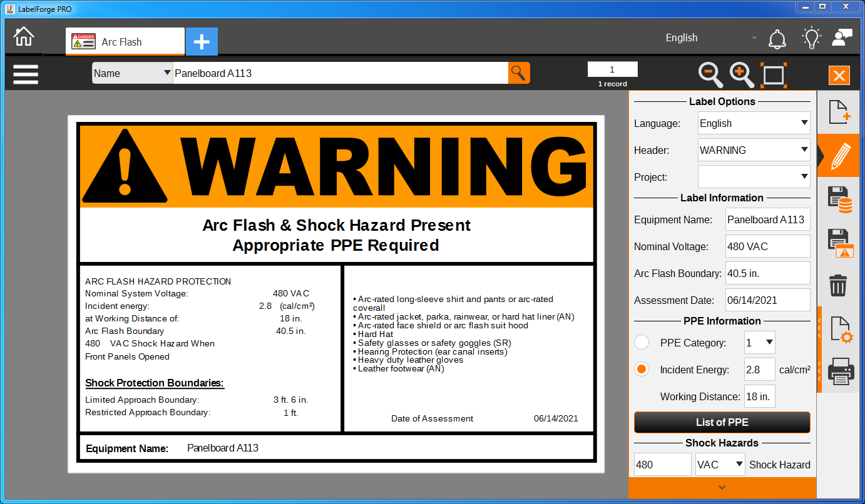
Task: Select the zoom out magnifier icon
Action: 710,75
